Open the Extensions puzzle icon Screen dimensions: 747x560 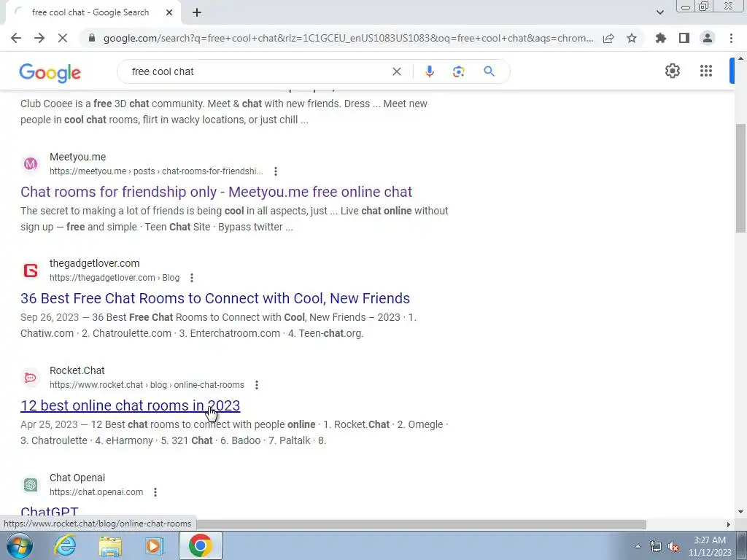pos(660,38)
